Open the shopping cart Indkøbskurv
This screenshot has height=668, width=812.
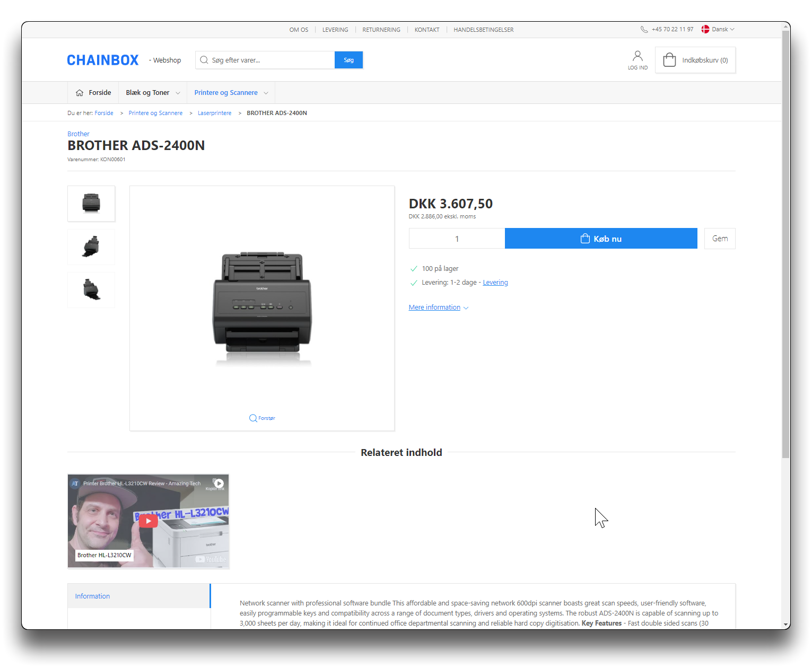coord(695,60)
